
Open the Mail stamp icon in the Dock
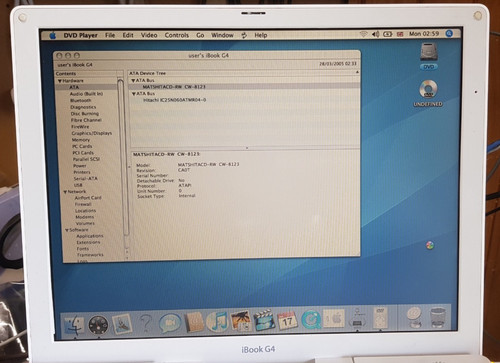[x=122, y=324]
